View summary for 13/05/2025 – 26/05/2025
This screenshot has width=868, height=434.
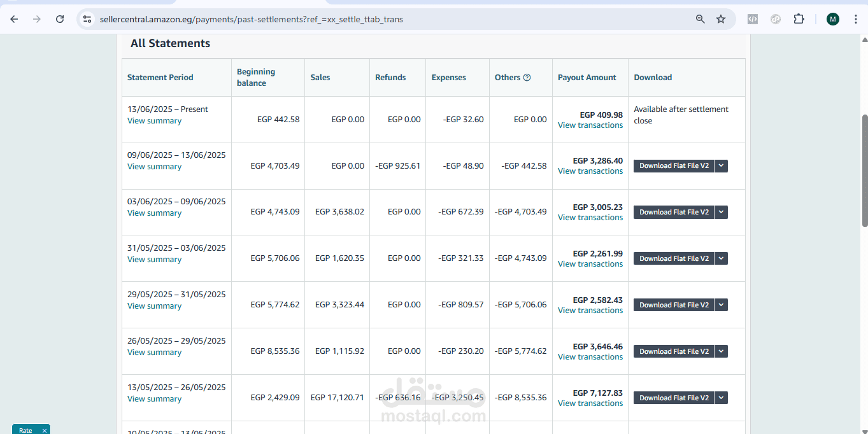(154, 399)
